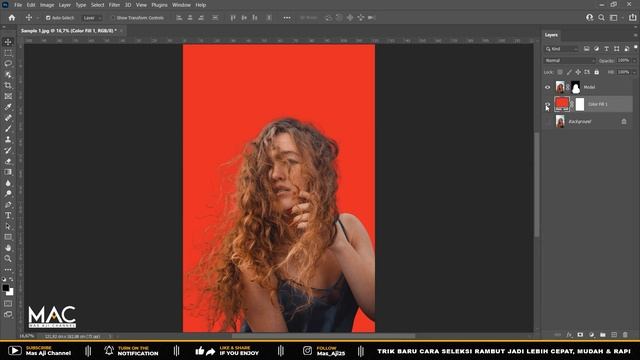Screen dimensions: 640x360
Task: Open the Auto-Select Layer dropdown
Action: click(92, 18)
